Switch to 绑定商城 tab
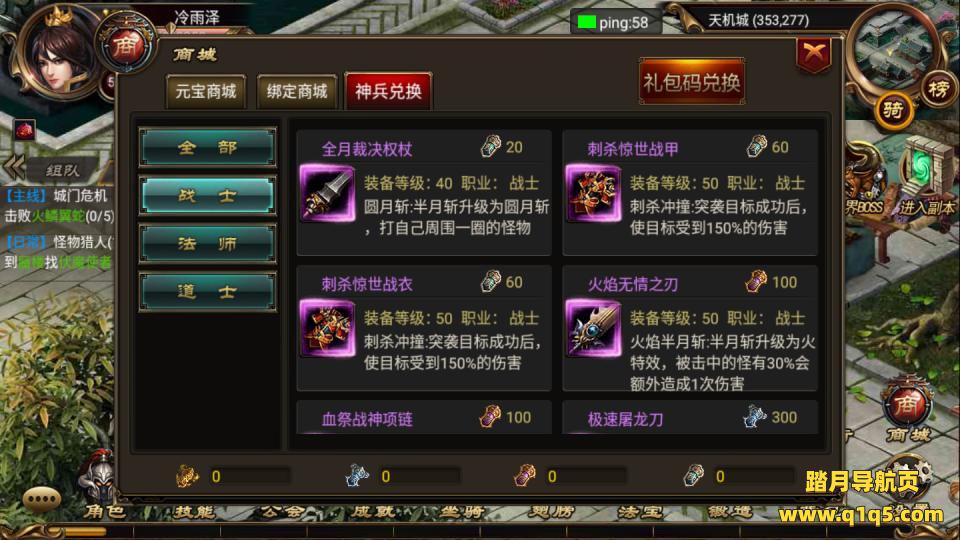The height and width of the screenshot is (540, 960). point(297,92)
